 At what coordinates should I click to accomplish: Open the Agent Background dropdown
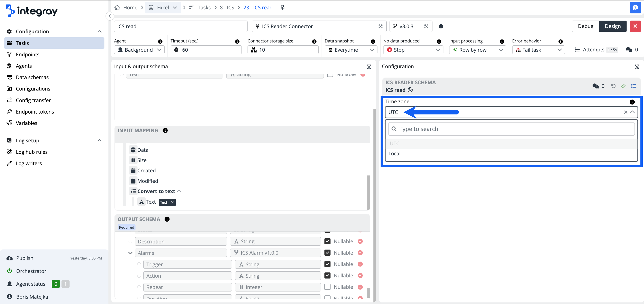pyautogui.click(x=139, y=50)
